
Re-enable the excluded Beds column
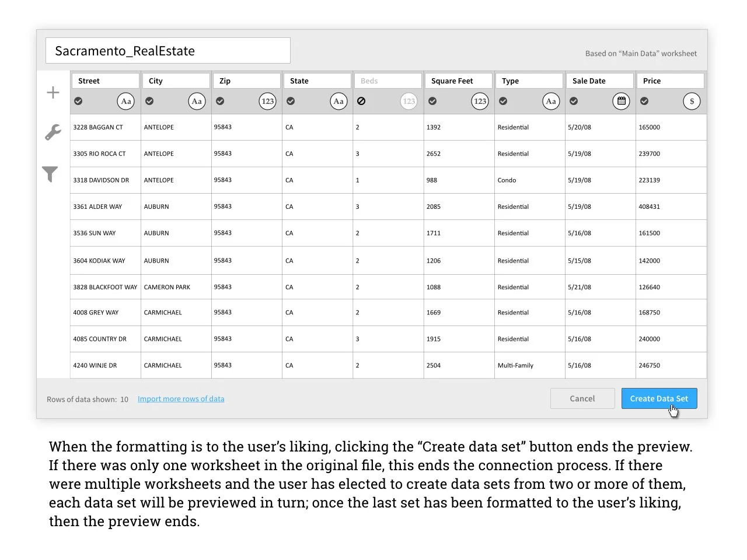361,101
